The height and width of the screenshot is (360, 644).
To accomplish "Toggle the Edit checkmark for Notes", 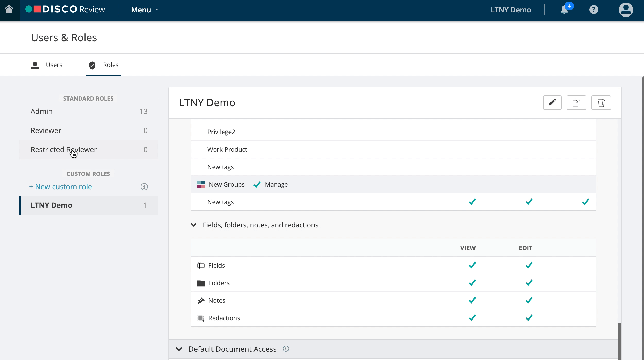I will (x=529, y=300).
